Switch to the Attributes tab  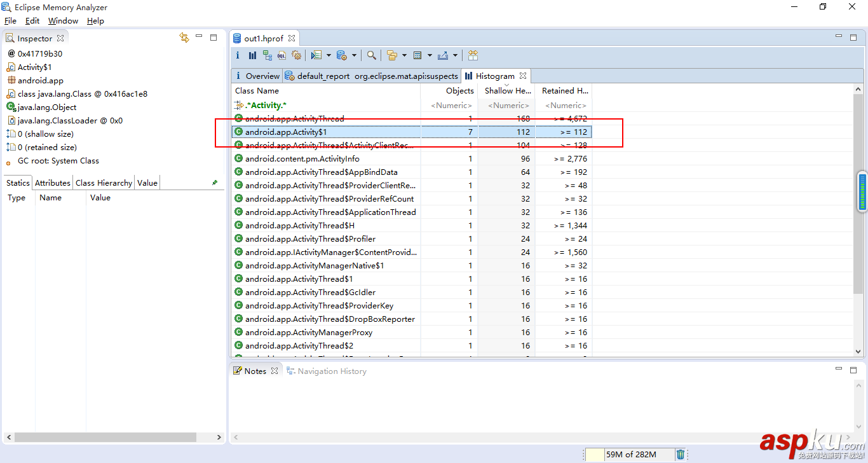point(52,183)
